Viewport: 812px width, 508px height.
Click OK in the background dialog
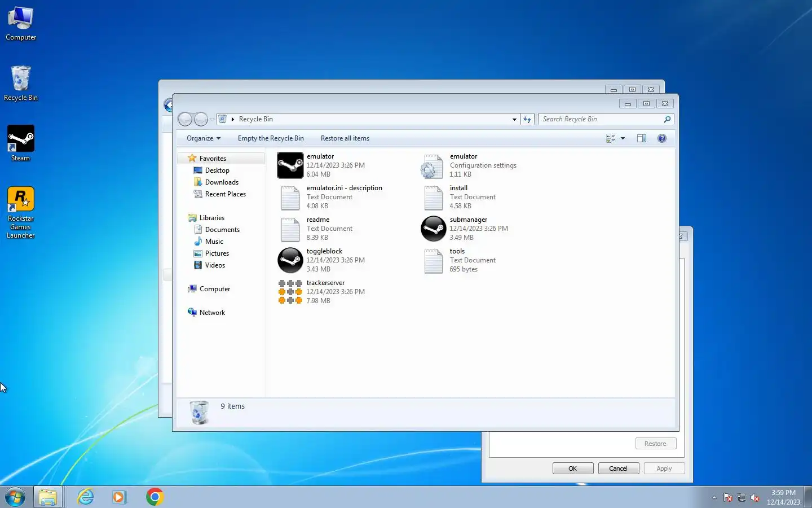(573, 468)
